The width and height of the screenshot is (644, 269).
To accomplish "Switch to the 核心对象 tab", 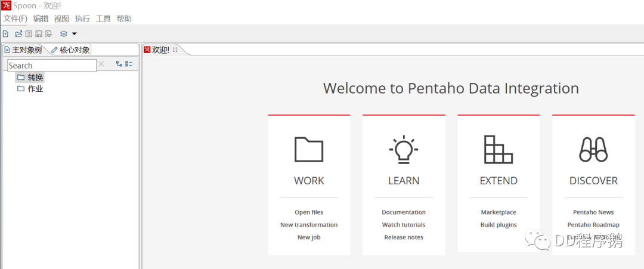I will pos(70,50).
